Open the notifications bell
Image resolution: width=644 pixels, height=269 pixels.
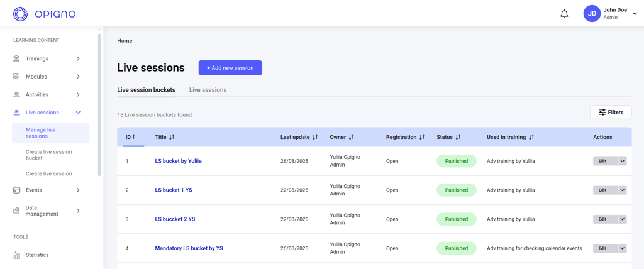point(565,14)
